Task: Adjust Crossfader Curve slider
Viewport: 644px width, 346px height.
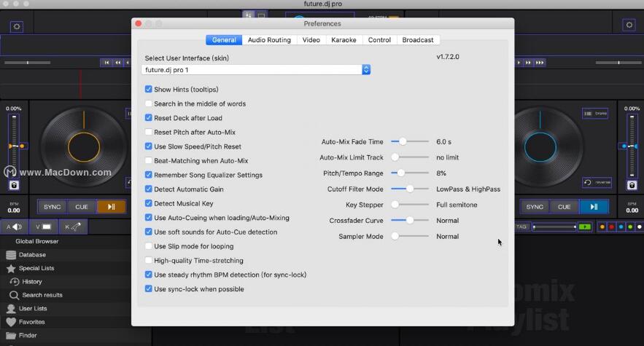Action: point(409,221)
